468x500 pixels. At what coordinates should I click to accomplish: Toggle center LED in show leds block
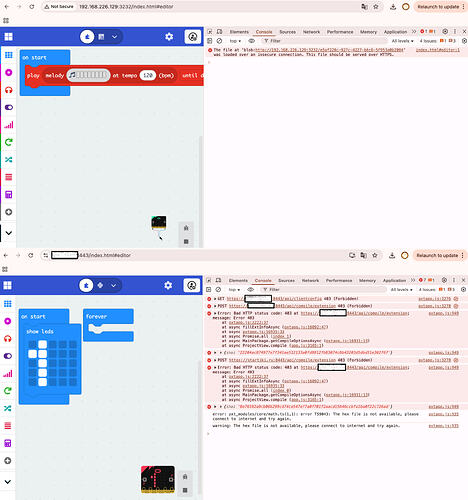click(53, 363)
